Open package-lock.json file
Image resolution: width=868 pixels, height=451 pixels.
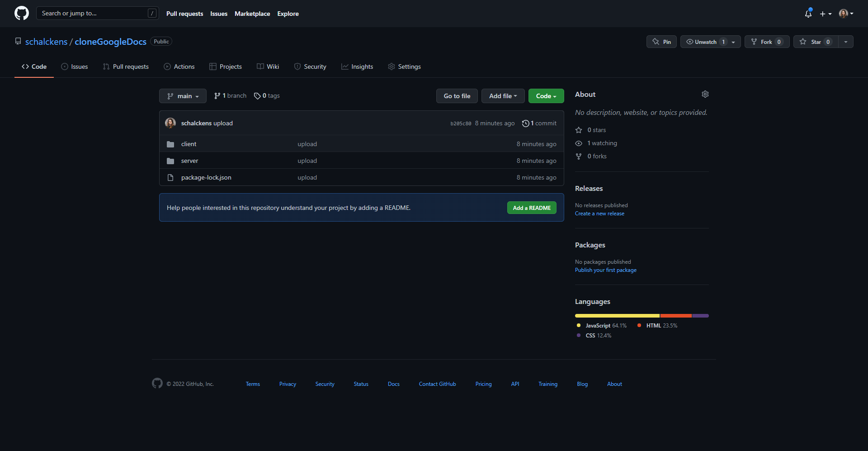(206, 177)
